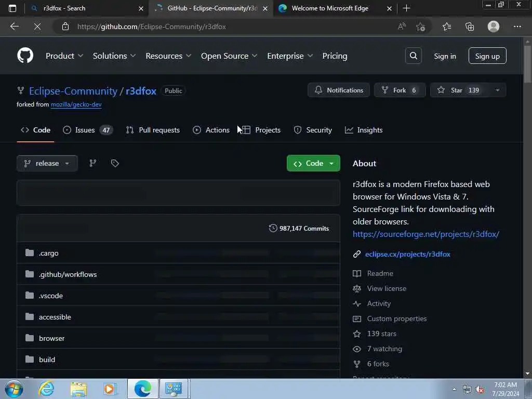This screenshot has height=399, width=532.
Task: Add this page to favorites star
Action: tap(420, 26)
